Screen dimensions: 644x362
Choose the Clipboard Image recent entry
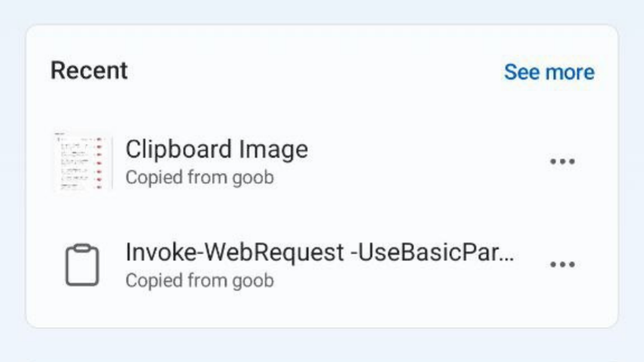point(216,150)
